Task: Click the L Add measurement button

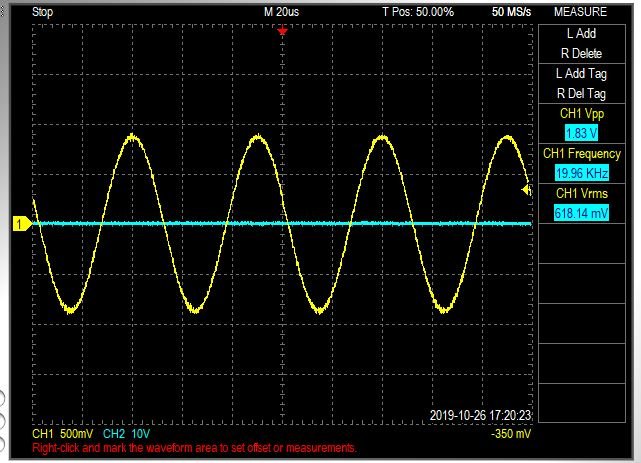Action: [581, 34]
